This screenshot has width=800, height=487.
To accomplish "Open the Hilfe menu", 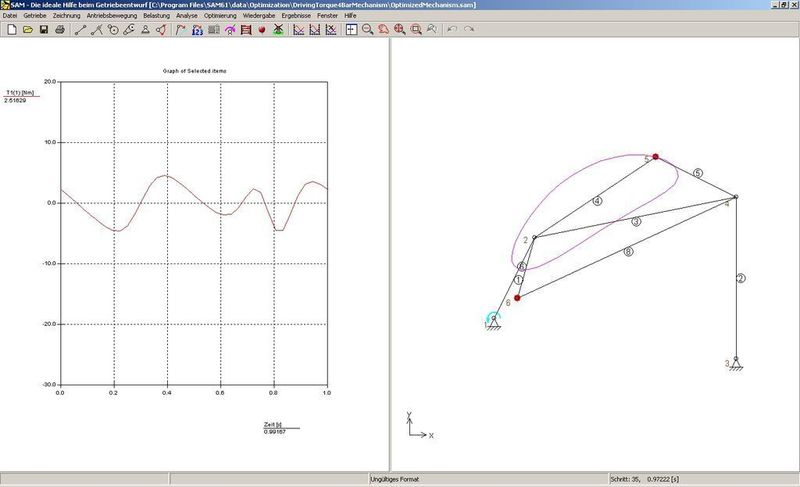I will click(350, 16).
